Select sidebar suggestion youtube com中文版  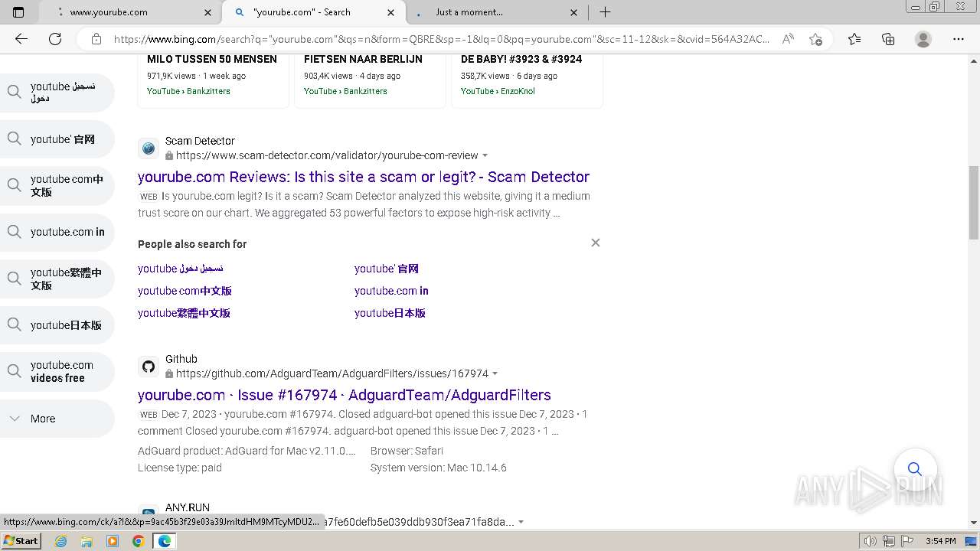[x=57, y=185]
